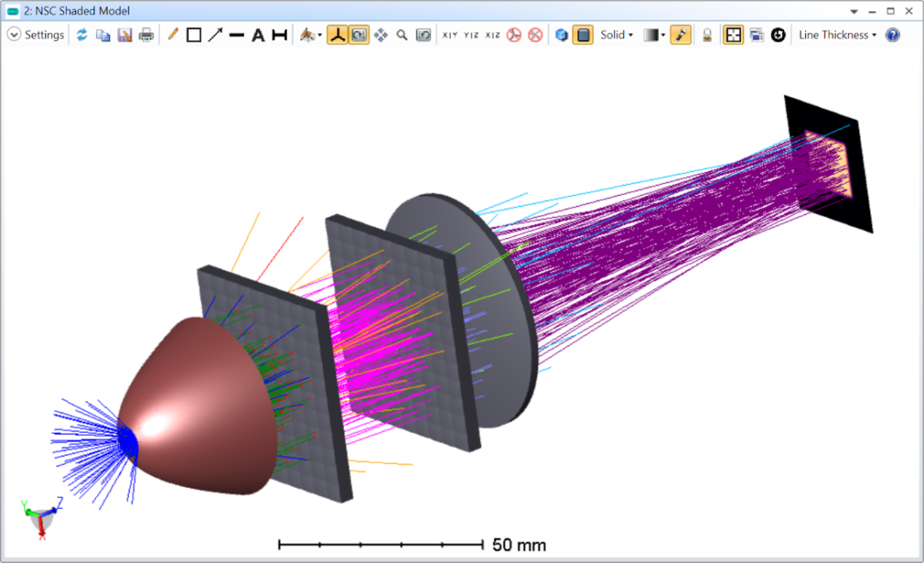Select the Save Image icon

[x=125, y=34]
